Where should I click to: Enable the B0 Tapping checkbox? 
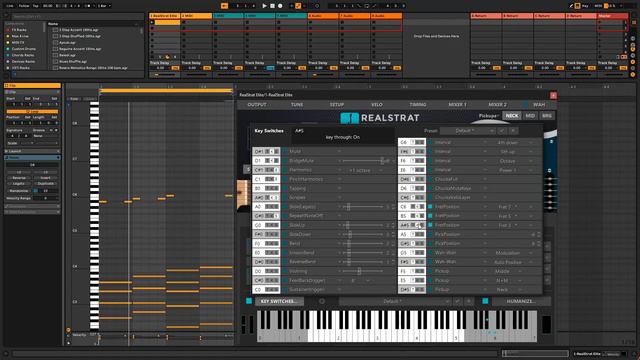click(284, 188)
